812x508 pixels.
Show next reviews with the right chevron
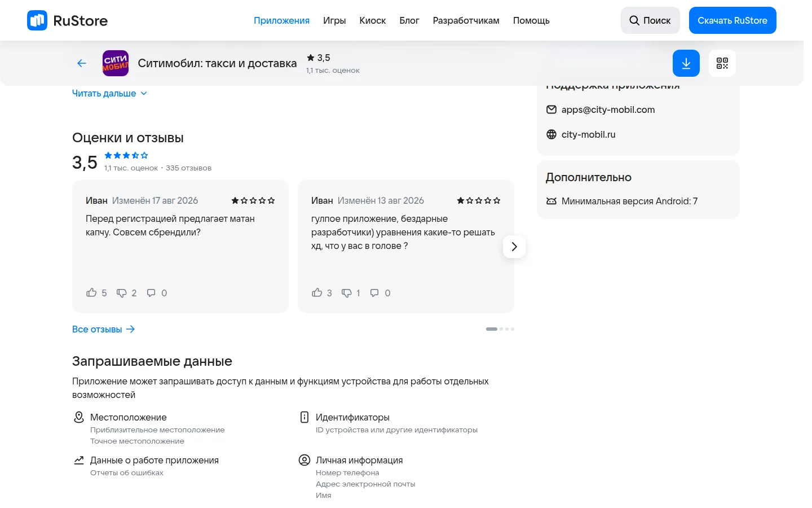click(514, 247)
